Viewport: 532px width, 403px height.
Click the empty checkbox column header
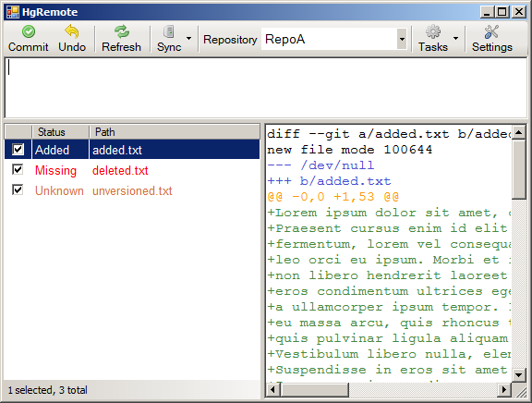pyautogui.click(x=18, y=132)
